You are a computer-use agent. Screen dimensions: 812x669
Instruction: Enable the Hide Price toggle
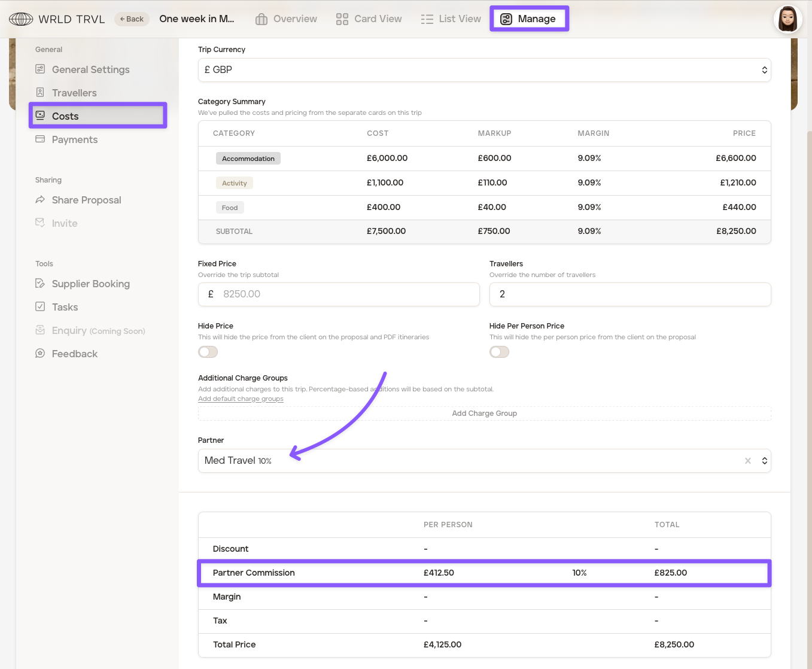coord(208,352)
